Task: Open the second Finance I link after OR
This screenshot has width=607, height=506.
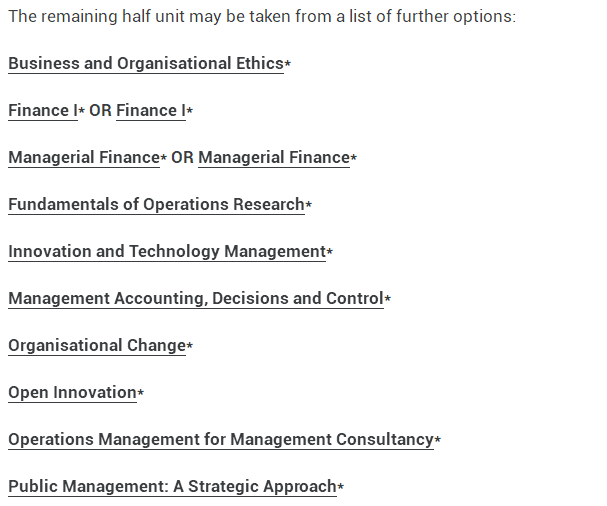Action: (x=151, y=111)
